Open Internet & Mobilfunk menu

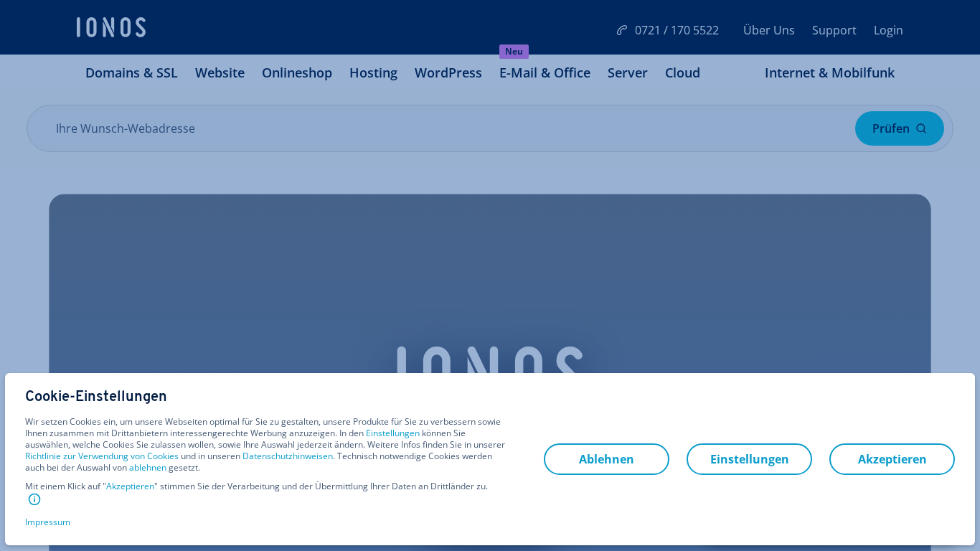click(x=829, y=72)
